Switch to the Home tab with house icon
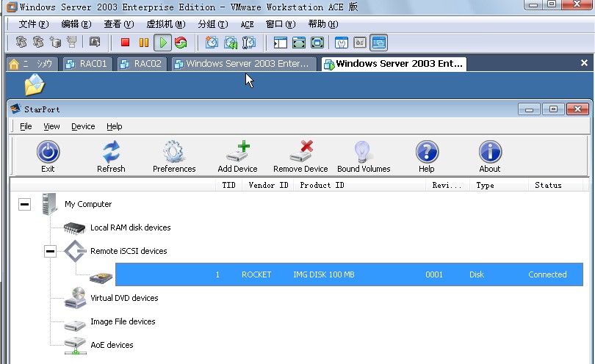Screen dimensions: 595x364 coord(32,64)
